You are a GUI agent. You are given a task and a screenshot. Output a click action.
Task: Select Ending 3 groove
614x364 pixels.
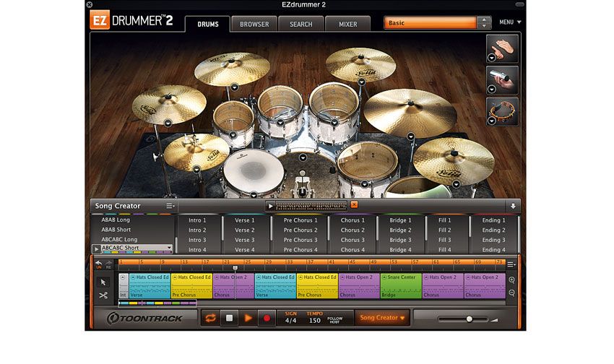coord(493,240)
